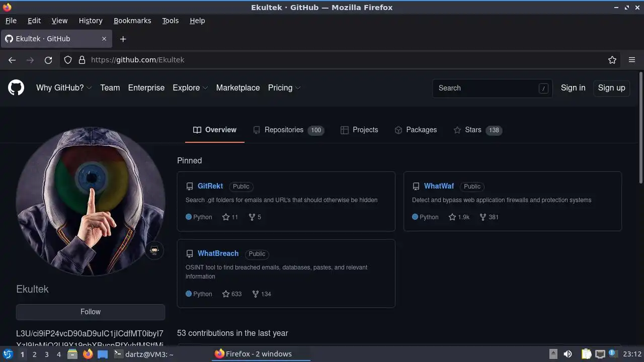
Task: Expand the Pricing dropdown menu
Action: 284,87
